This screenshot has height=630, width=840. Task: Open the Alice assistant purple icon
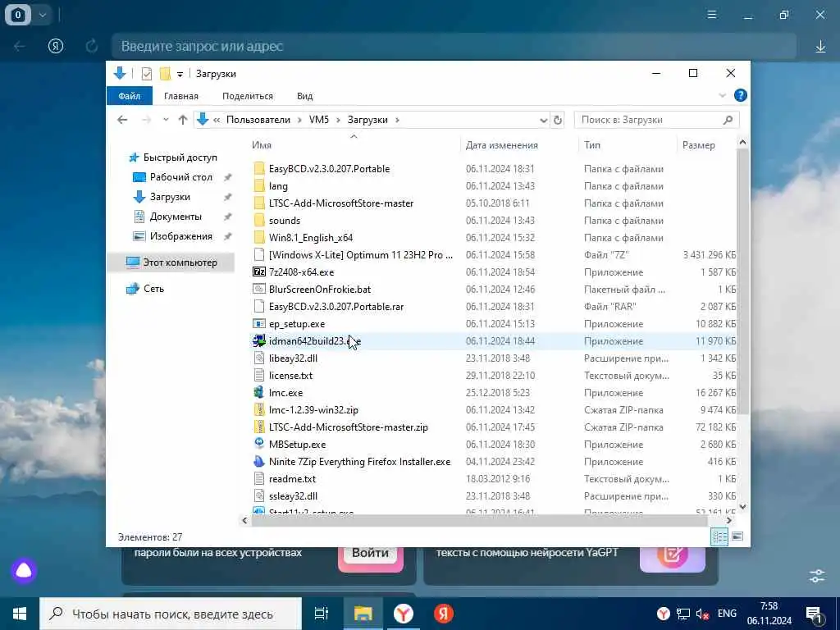tap(24, 571)
